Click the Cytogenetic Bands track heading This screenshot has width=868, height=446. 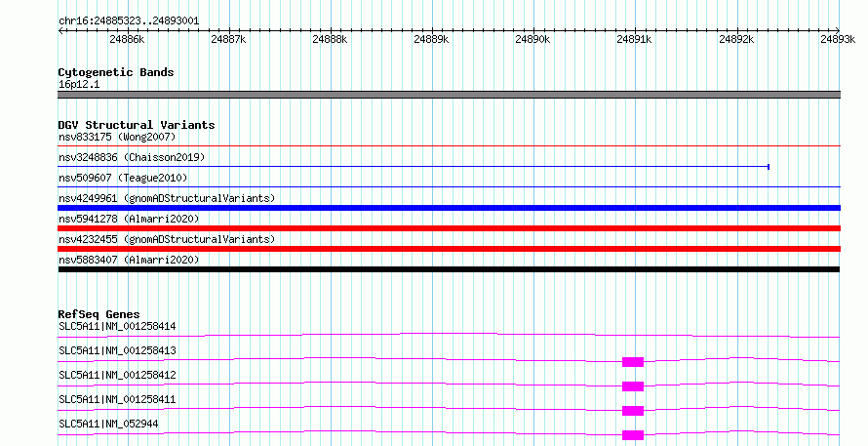(x=116, y=72)
